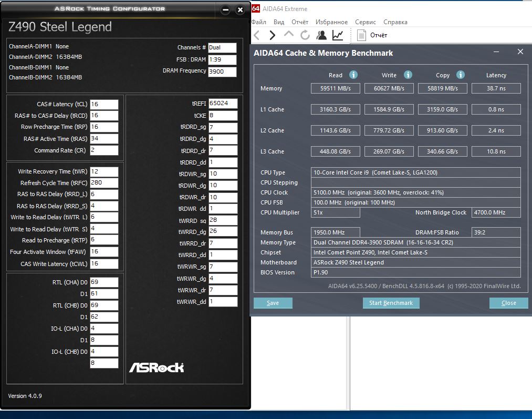This screenshot has width=532, height=419.
Task: Click the Memory Type DDR4-3900 SDRAM row
Action: (x=415, y=242)
